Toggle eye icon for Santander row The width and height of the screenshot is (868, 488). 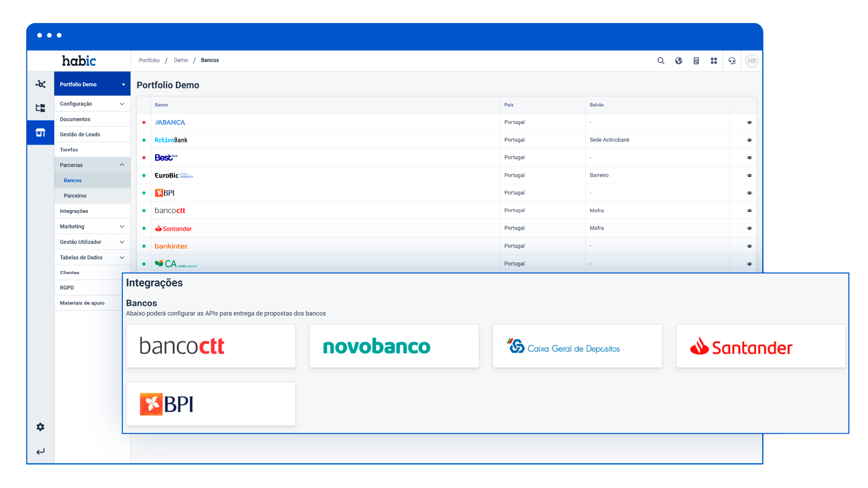click(749, 228)
